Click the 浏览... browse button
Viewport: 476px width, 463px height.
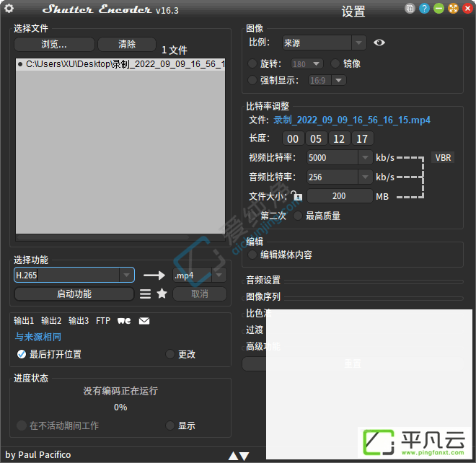(x=54, y=44)
